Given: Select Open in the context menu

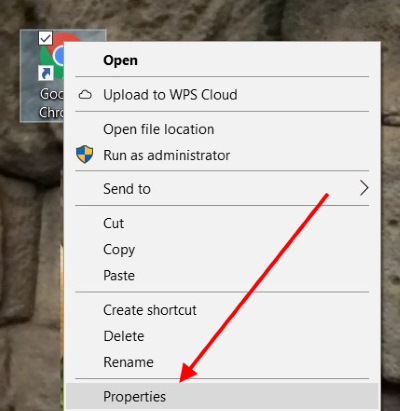Looking at the screenshot, I should [222, 60].
